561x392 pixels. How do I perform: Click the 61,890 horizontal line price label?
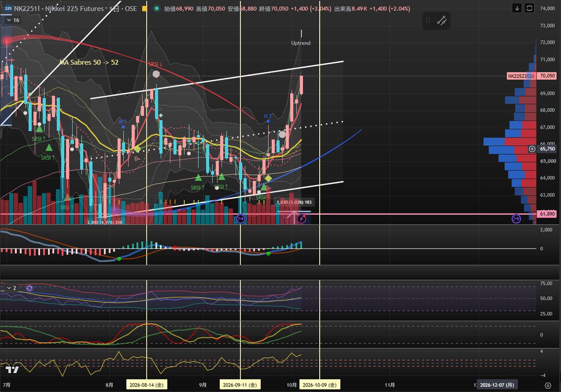click(x=547, y=214)
